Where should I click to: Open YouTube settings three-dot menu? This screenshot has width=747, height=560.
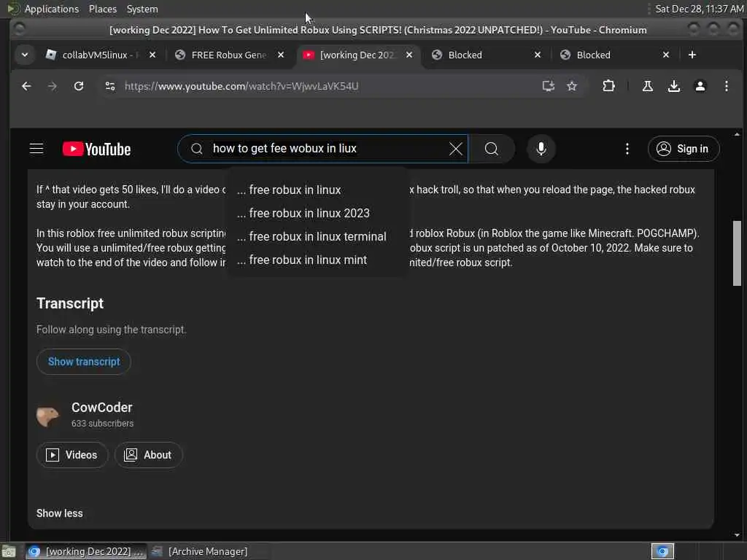click(x=627, y=149)
